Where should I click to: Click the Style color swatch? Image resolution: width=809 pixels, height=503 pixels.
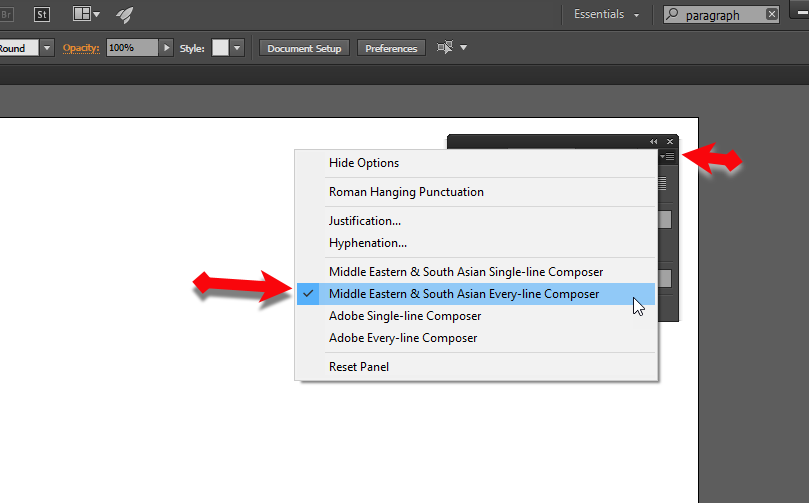coord(220,48)
